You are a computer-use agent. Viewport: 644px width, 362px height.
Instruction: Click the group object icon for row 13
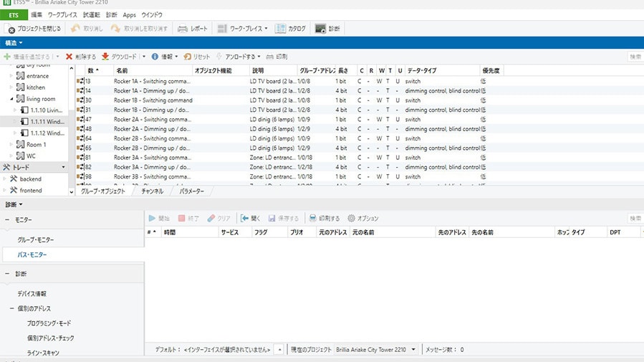coord(80,82)
